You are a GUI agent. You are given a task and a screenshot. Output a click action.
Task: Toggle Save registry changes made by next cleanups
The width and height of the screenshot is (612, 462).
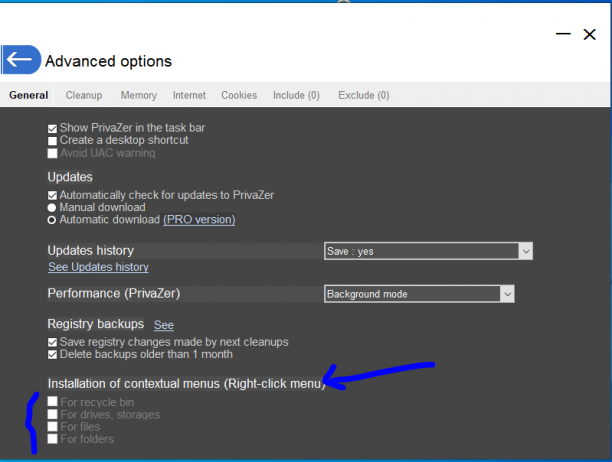[x=52, y=343]
